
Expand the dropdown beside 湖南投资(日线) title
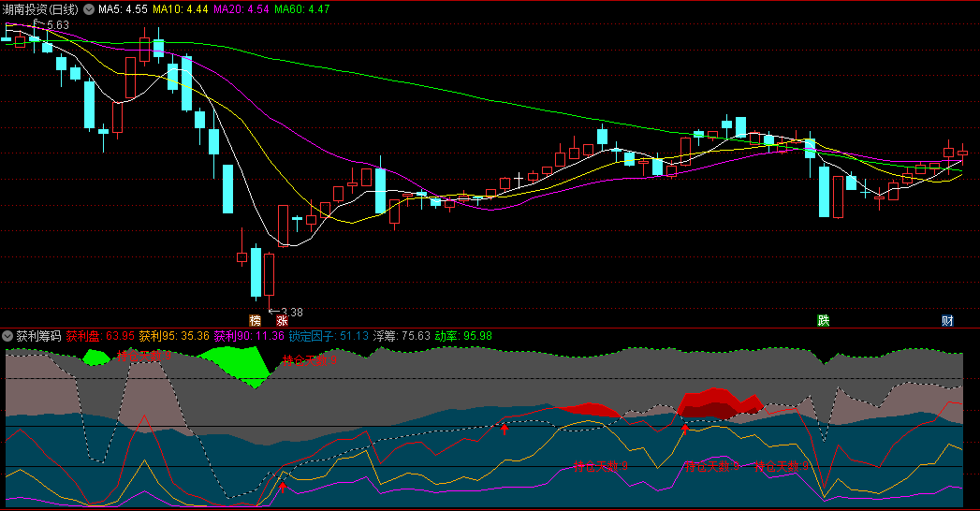point(89,9)
